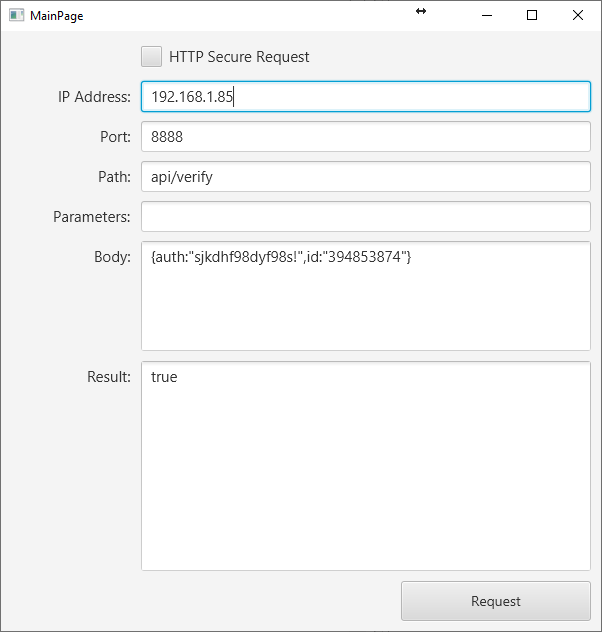
Task: Click the MainPage title bar text
Action: (56, 16)
